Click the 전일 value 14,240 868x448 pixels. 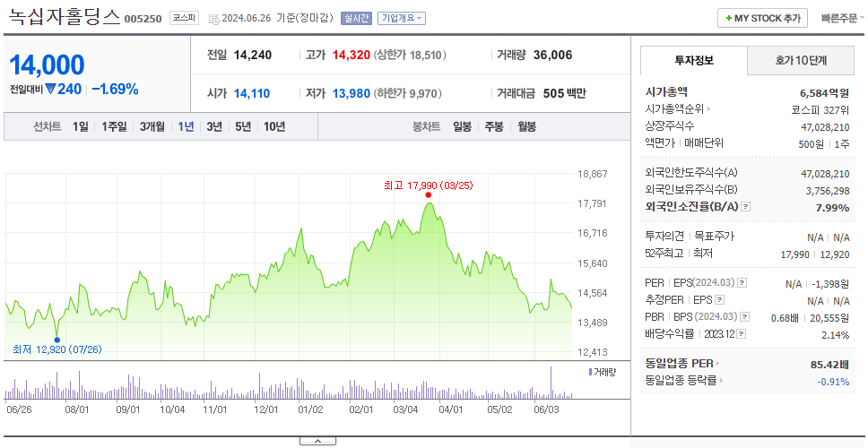pos(253,55)
